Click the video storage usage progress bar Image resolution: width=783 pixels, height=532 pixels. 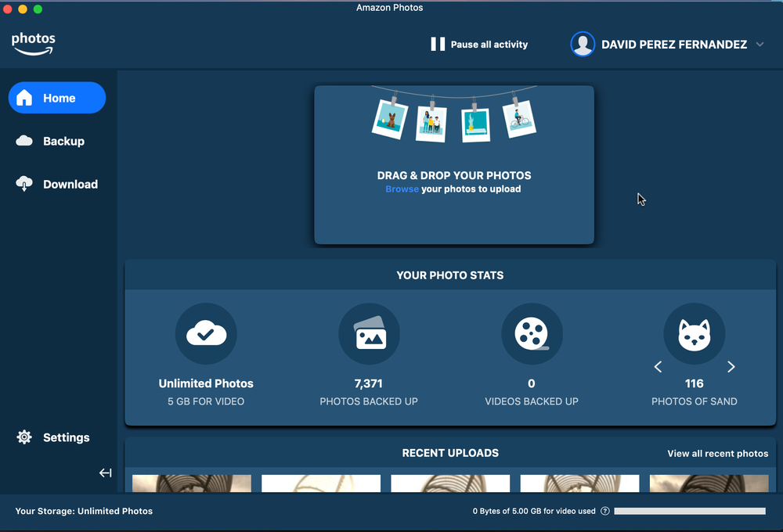[x=690, y=511]
